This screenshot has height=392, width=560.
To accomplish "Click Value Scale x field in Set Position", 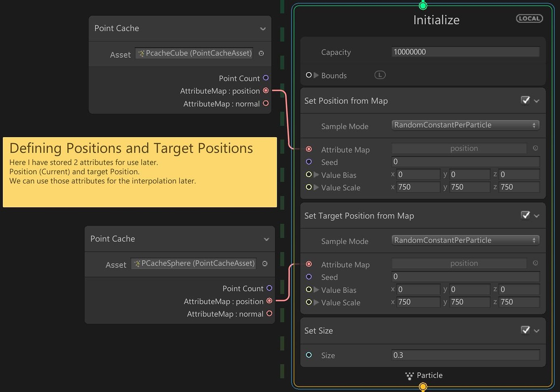I will (418, 187).
